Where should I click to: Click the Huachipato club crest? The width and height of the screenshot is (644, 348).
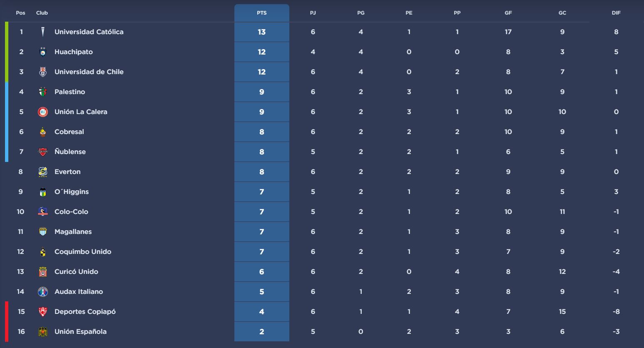(x=43, y=52)
